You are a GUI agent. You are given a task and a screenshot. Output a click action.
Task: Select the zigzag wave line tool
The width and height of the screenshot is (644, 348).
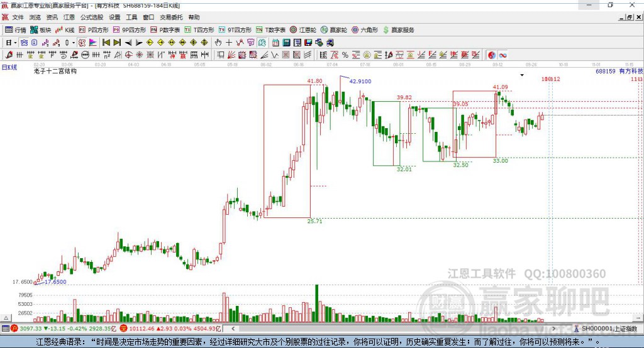(275, 55)
